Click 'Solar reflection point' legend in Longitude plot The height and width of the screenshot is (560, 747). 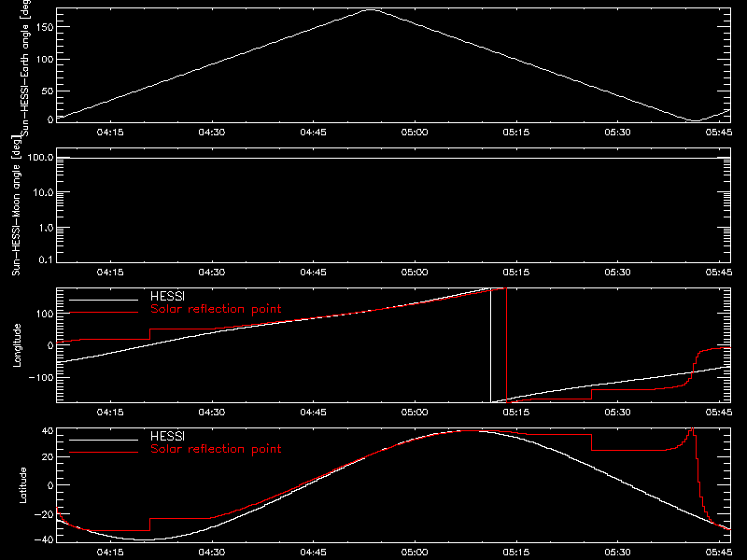[216, 309]
